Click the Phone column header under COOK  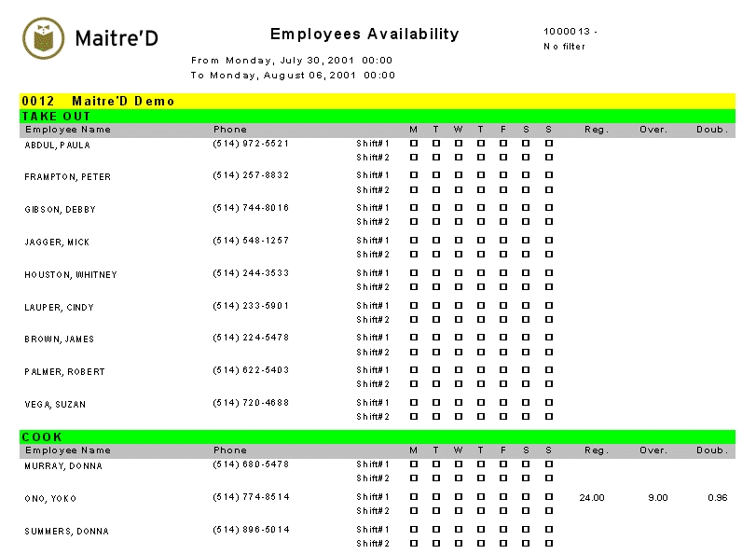(x=230, y=450)
